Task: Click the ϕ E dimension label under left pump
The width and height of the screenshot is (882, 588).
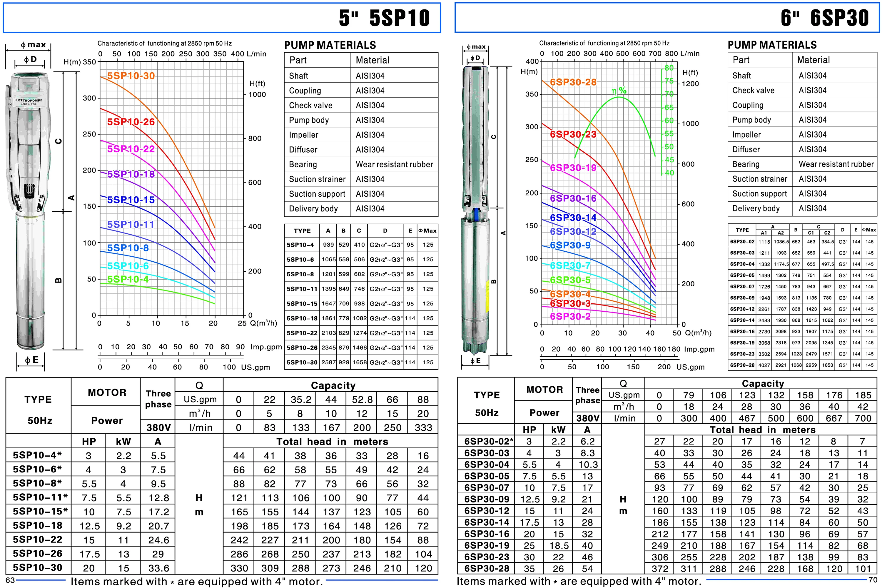Action: pos(31,360)
